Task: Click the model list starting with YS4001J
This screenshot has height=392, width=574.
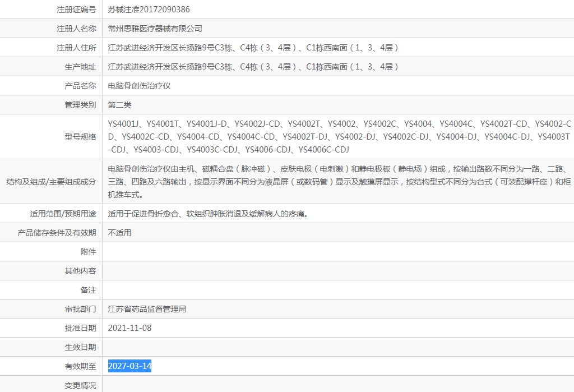Action: click(x=339, y=137)
